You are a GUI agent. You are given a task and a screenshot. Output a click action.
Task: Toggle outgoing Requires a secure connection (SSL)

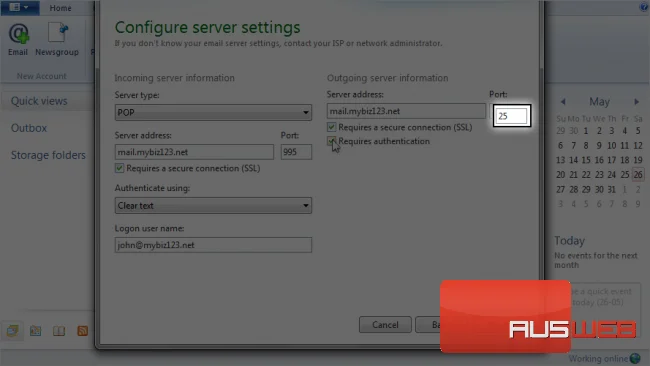coord(331,127)
